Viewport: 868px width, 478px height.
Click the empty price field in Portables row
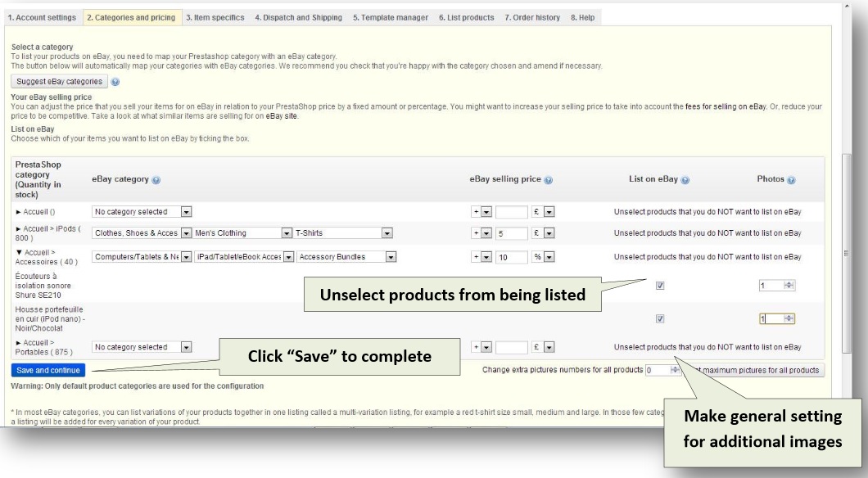click(512, 347)
